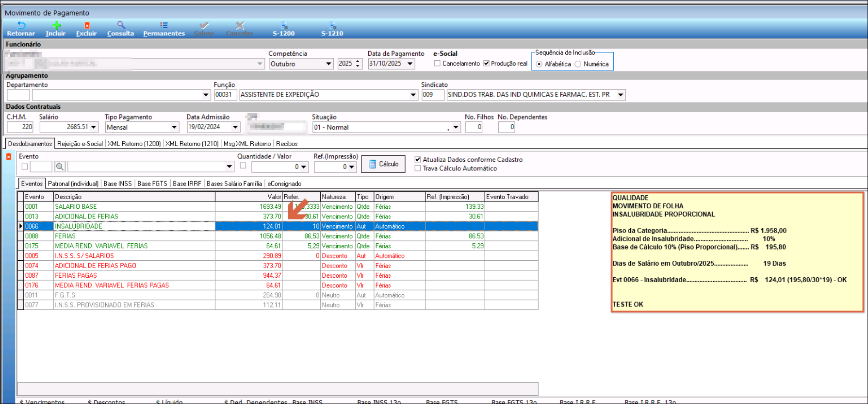Click the Incluir green plus icon

click(x=56, y=25)
